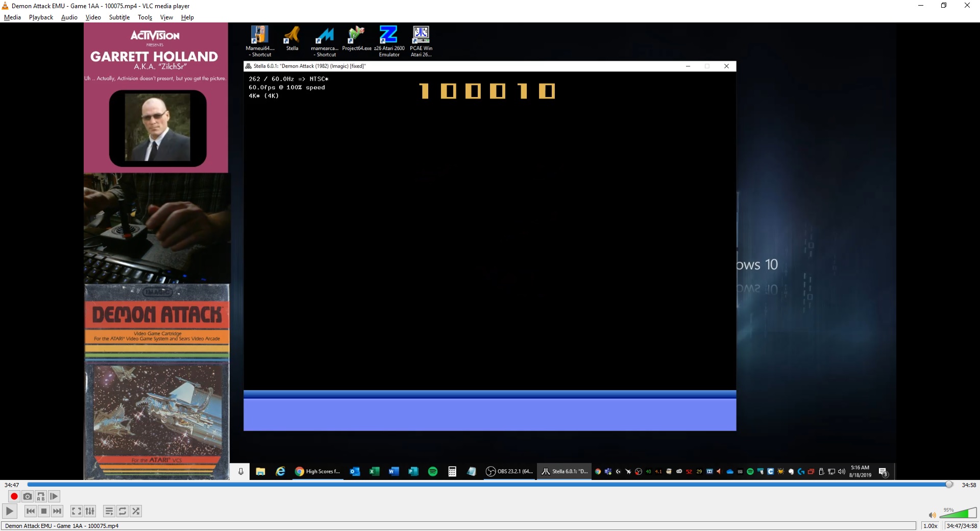Click the Project64.exe desktop icon in video
980x531 pixels.
[357, 39]
